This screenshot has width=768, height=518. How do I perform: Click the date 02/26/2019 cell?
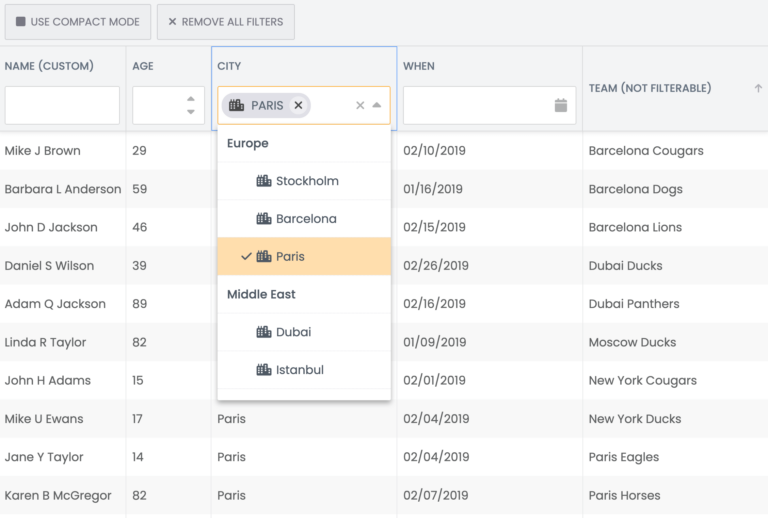click(x=490, y=265)
